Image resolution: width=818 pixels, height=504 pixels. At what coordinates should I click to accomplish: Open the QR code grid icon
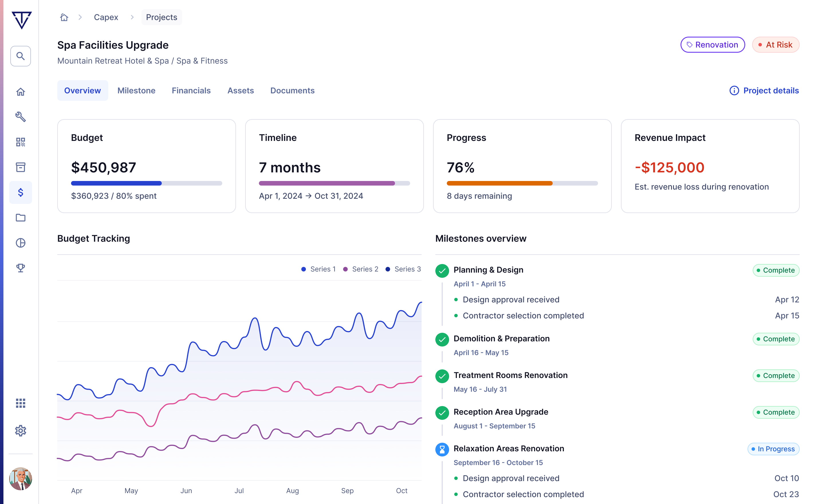tap(20, 142)
